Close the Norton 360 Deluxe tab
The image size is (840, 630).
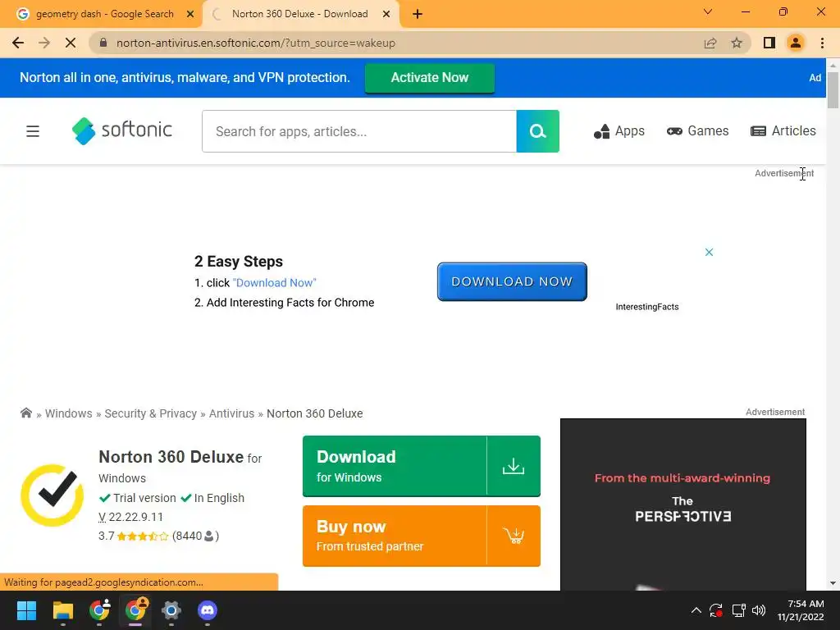[386, 14]
